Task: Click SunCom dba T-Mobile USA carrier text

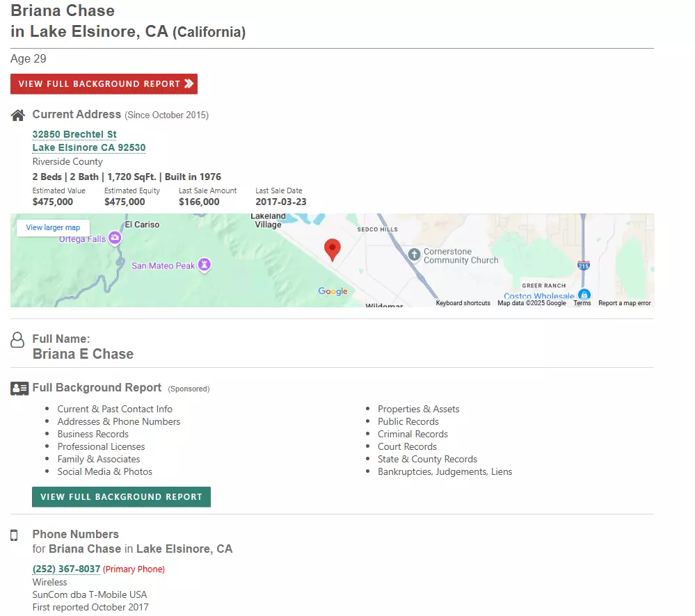Action: pyautogui.click(x=90, y=594)
